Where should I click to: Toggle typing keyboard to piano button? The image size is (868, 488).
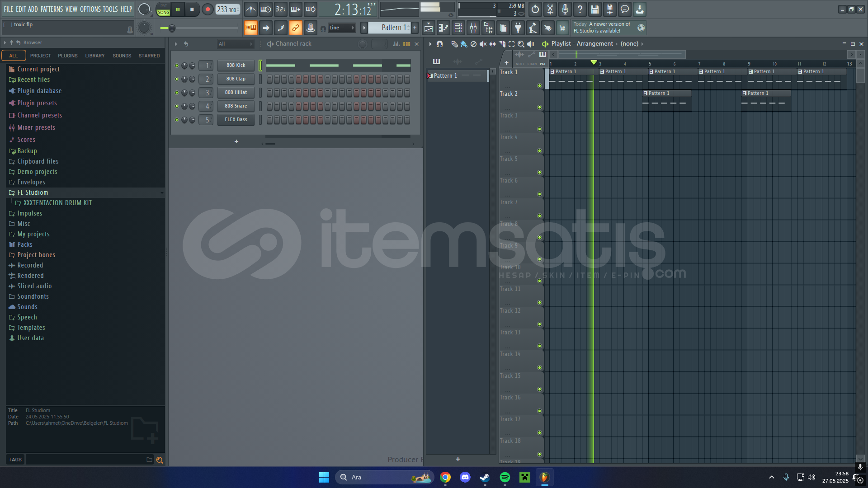[250, 28]
